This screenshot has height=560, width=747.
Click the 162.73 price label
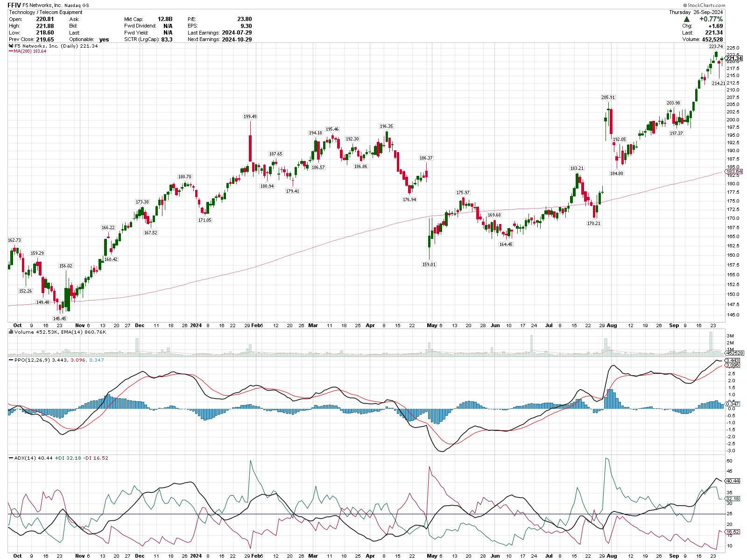pyautogui.click(x=14, y=240)
